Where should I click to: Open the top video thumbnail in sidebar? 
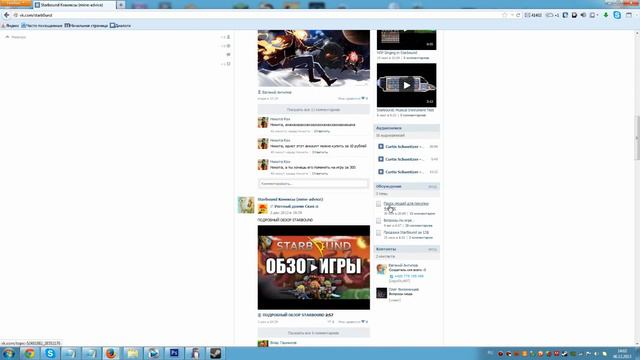click(x=406, y=40)
